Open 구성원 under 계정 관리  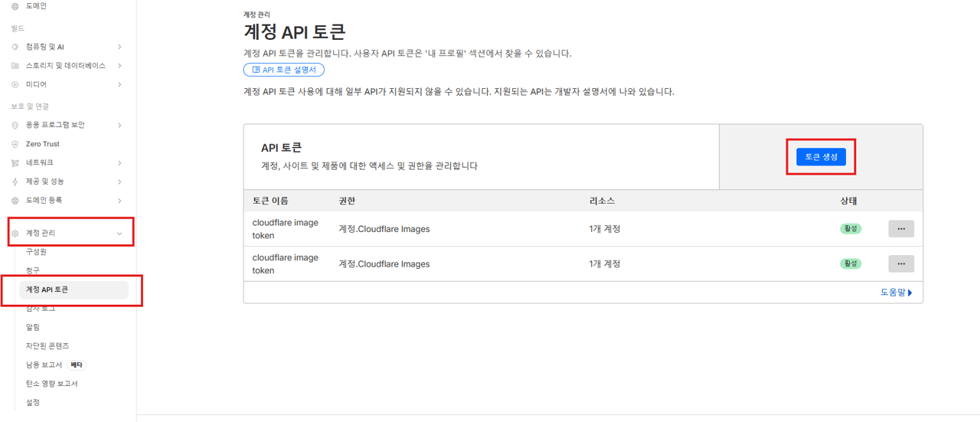[x=36, y=252]
